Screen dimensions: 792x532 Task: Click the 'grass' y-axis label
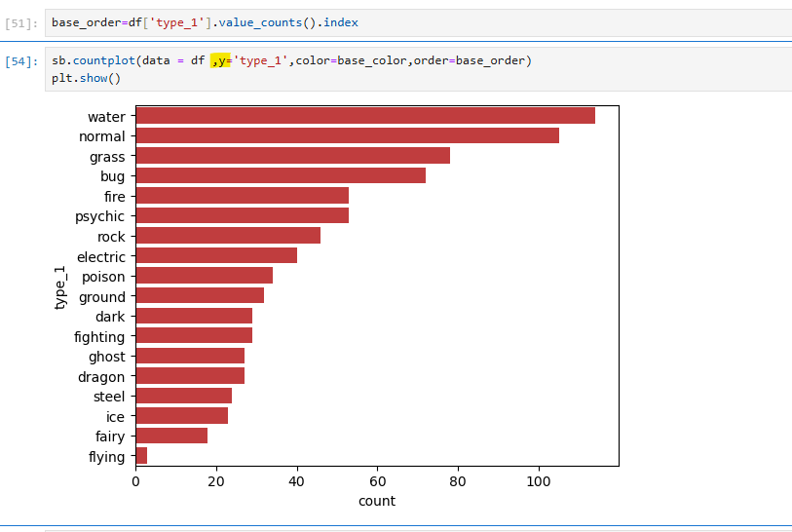(107, 157)
